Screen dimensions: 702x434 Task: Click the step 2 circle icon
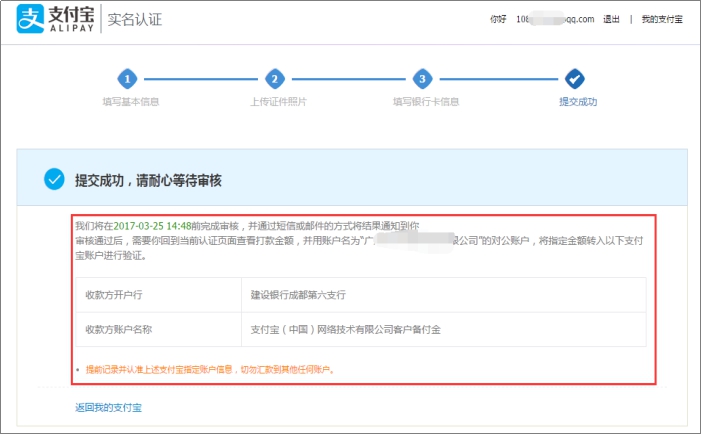coord(275,79)
